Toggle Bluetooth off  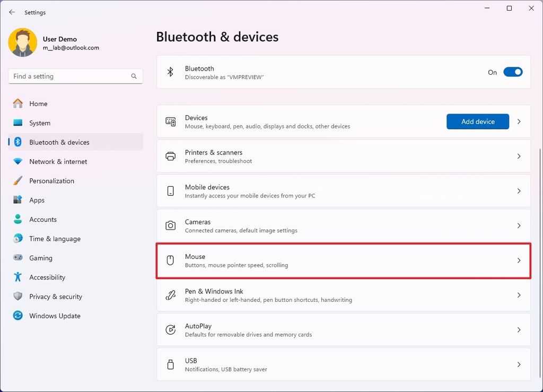click(x=513, y=72)
